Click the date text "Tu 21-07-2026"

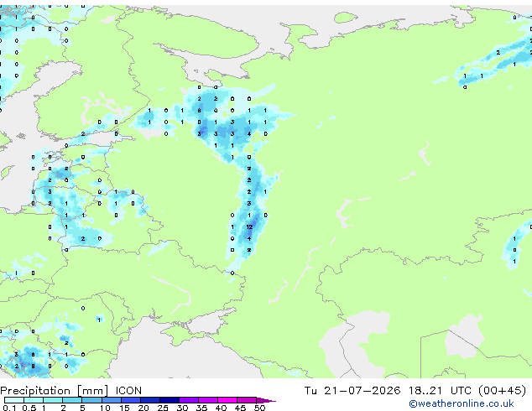(x=352, y=391)
